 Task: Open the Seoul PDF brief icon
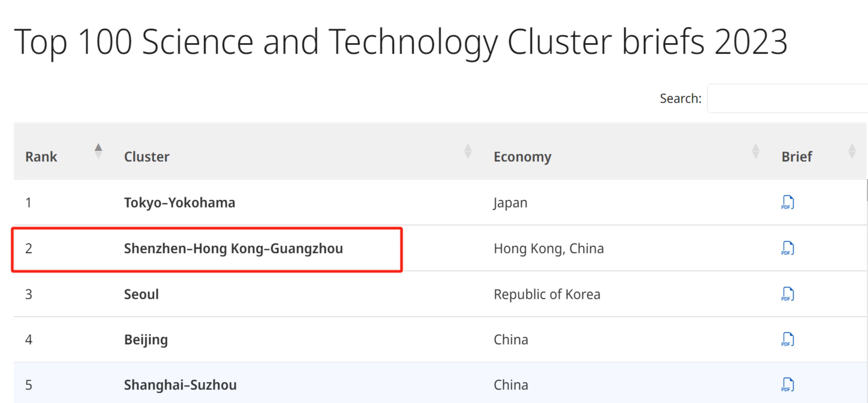click(787, 294)
